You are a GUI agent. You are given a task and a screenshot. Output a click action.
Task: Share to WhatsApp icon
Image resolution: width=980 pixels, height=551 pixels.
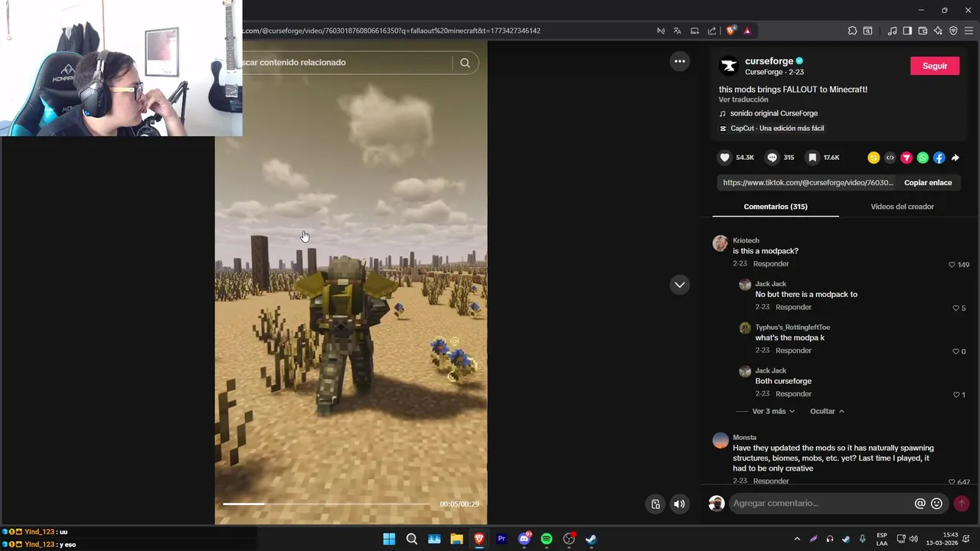(923, 158)
